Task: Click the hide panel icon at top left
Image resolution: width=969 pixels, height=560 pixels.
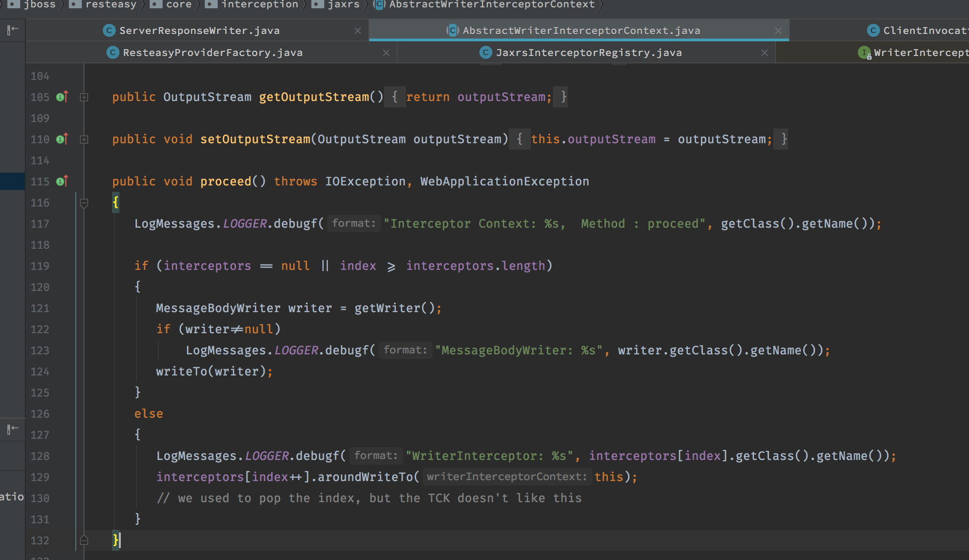Action: click(x=12, y=30)
